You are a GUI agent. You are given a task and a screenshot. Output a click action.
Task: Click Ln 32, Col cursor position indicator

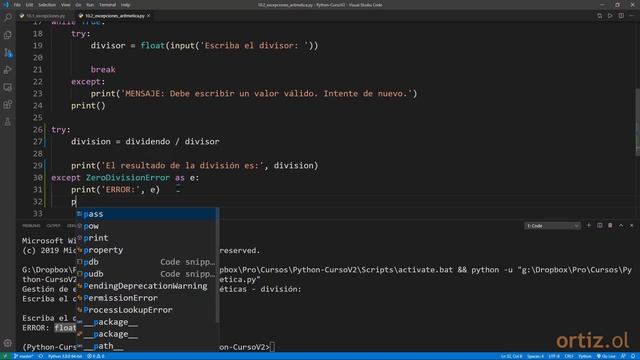[x=511, y=356]
